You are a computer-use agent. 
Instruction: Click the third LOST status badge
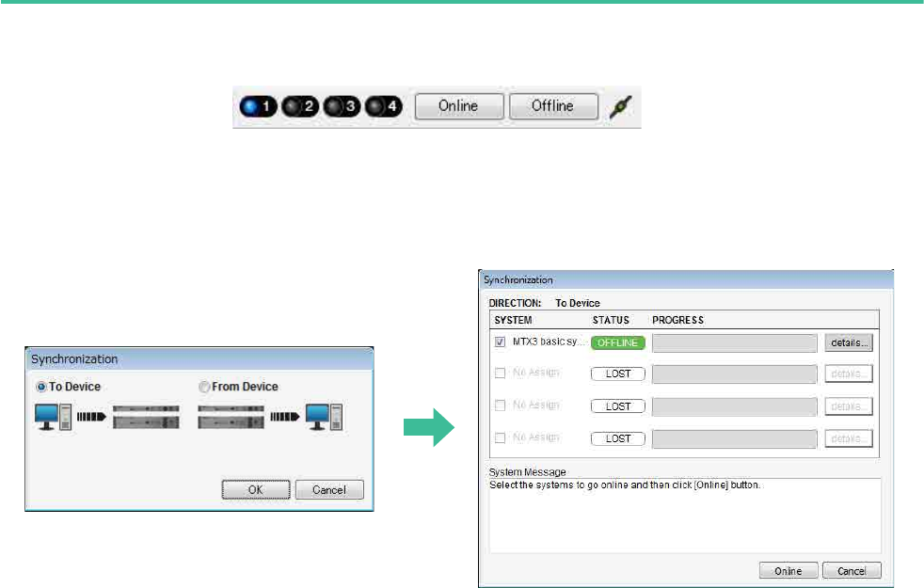pos(617,438)
